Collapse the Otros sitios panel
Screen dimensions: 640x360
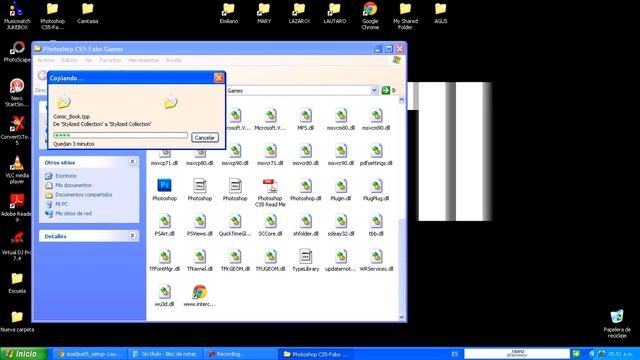pyautogui.click(x=132, y=162)
